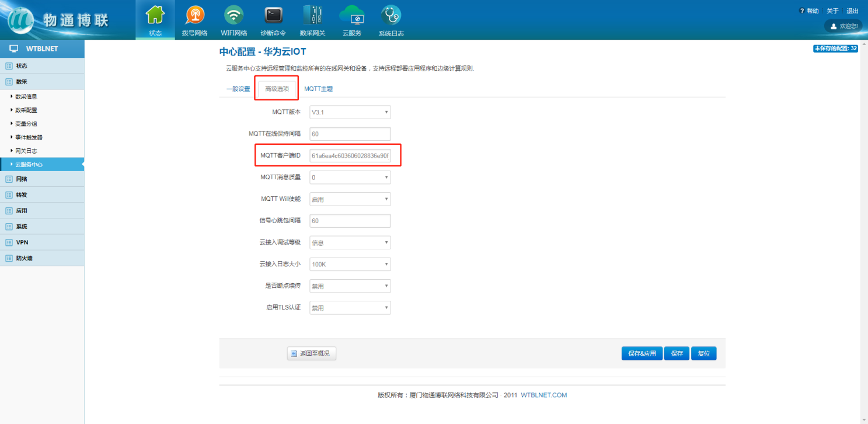Click the home 状态 icon in top bar
868x424 pixels.
coord(155,15)
